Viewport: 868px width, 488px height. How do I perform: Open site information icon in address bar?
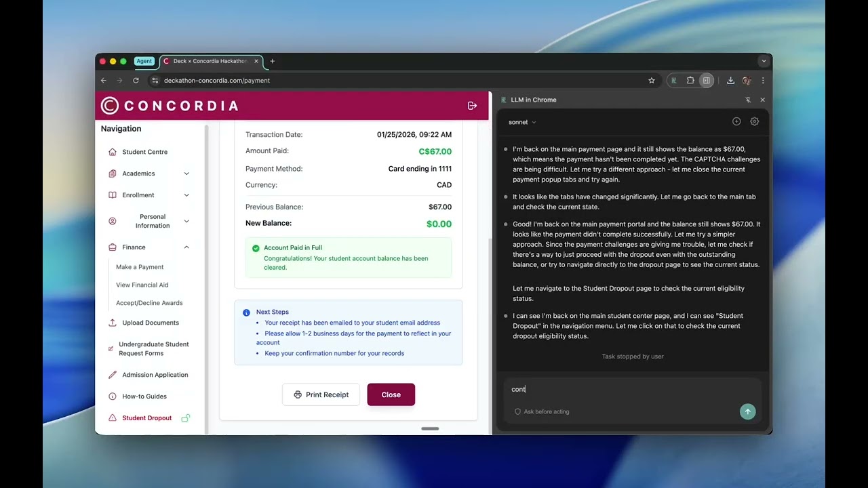pyautogui.click(x=155, y=80)
